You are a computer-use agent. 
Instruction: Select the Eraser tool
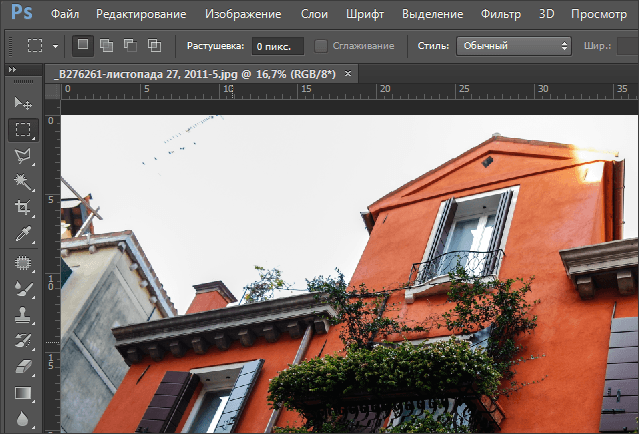tap(22, 367)
